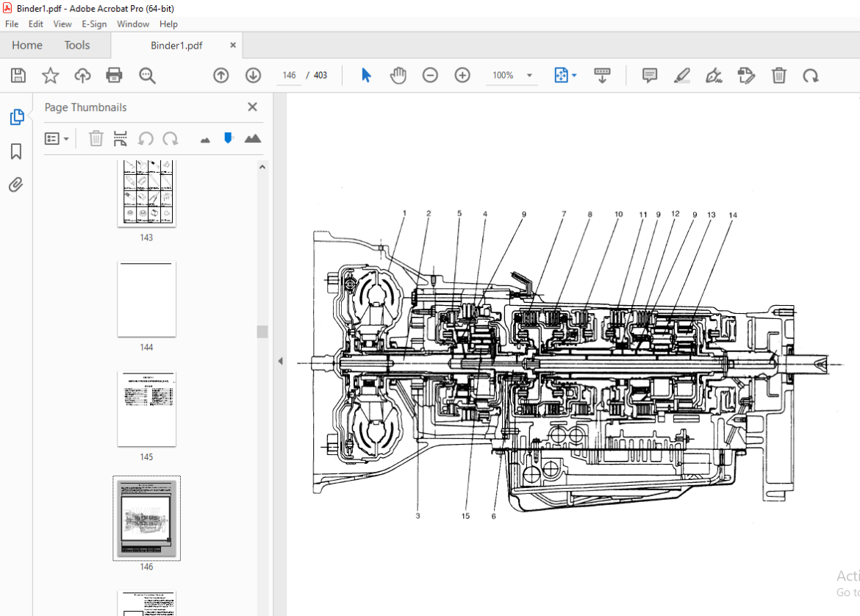Screen dimensions: 860x616
Task: Add file to starred with the star icon
Action: pyautogui.click(x=51, y=75)
